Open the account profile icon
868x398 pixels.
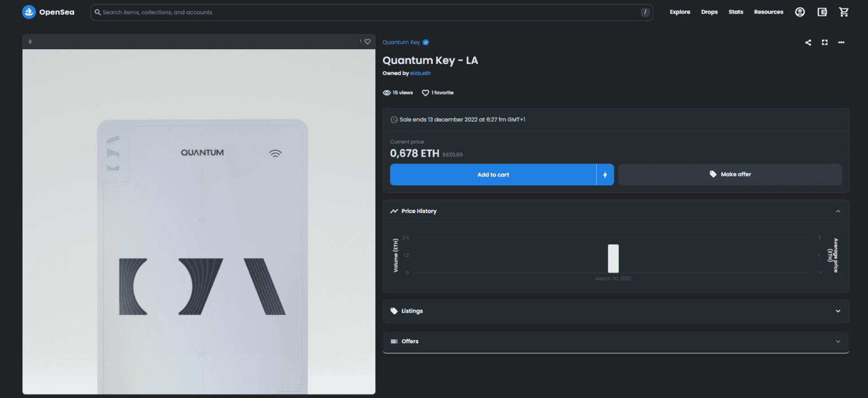coord(800,11)
